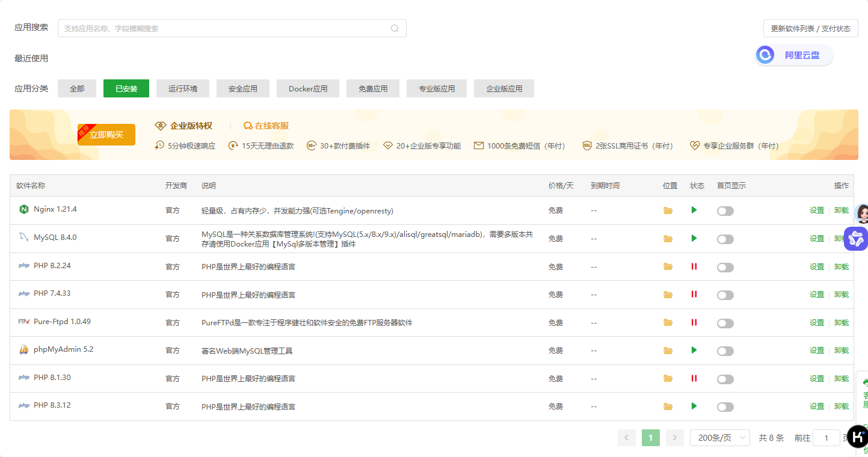
Task: Open the PHP 8.3.12 folder location
Action: click(668, 406)
